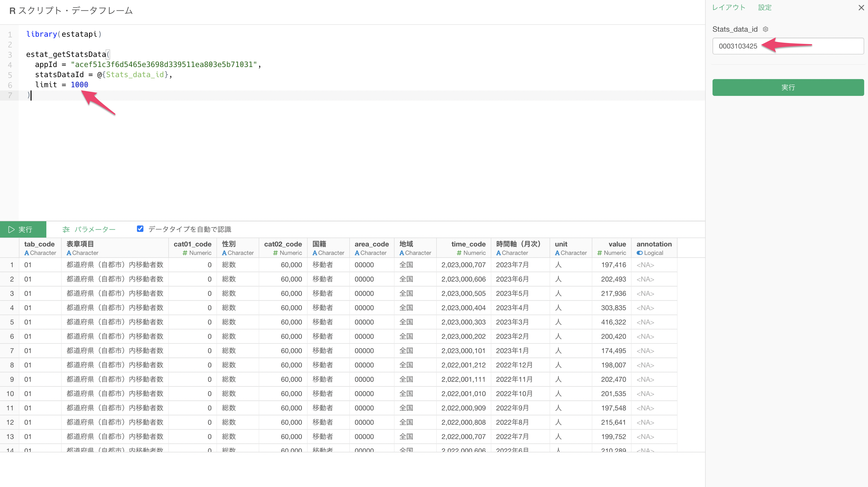Click estat_getStatsData function name in editor
868x487 pixels.
(66, 54)
